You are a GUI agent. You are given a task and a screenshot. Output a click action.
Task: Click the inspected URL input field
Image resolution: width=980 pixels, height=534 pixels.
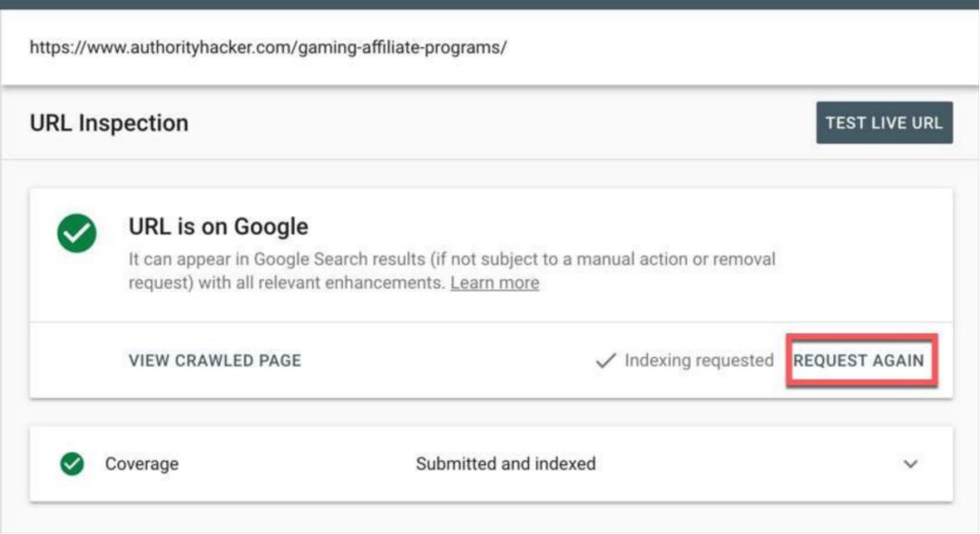490,47
